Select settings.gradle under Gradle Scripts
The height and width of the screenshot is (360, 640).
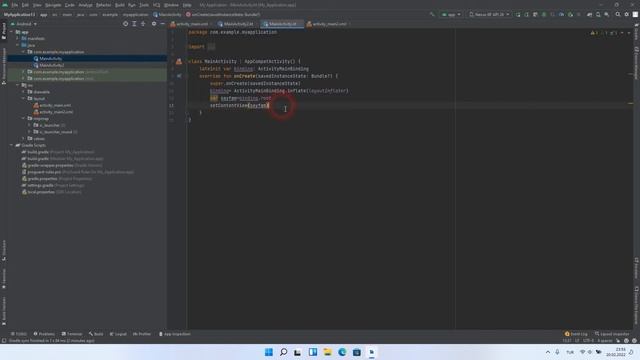pos(40,185)
